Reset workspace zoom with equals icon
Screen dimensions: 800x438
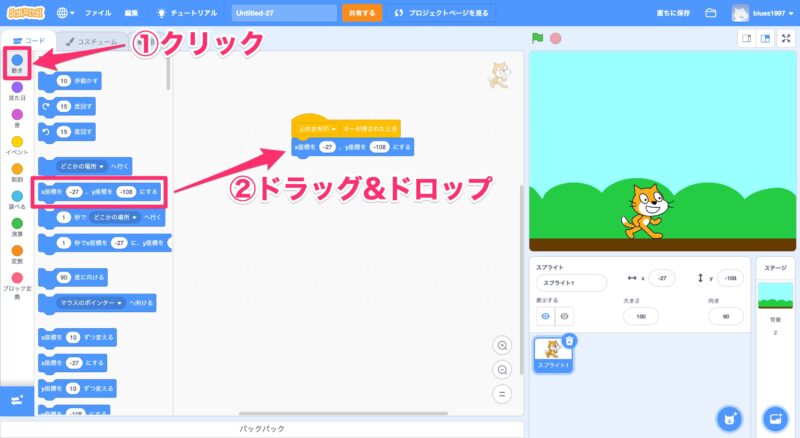(x=503, y=394)
